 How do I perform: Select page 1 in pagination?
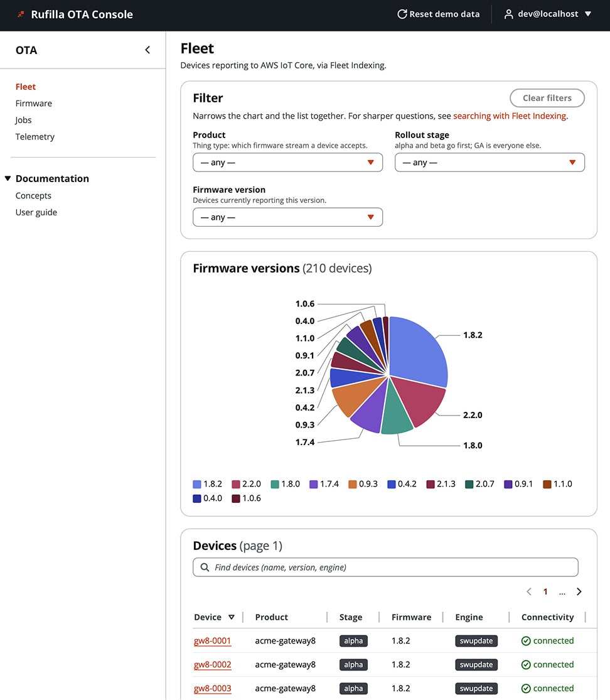545,591
